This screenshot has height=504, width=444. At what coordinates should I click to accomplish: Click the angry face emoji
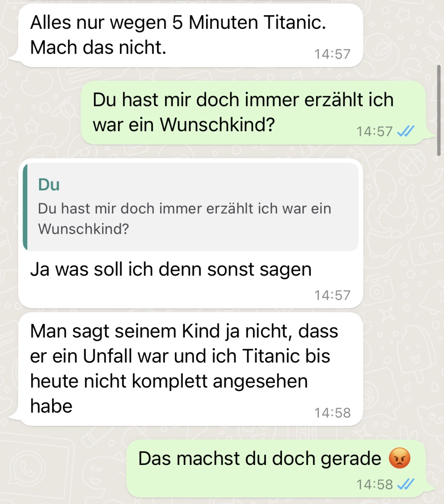[400, 458]
